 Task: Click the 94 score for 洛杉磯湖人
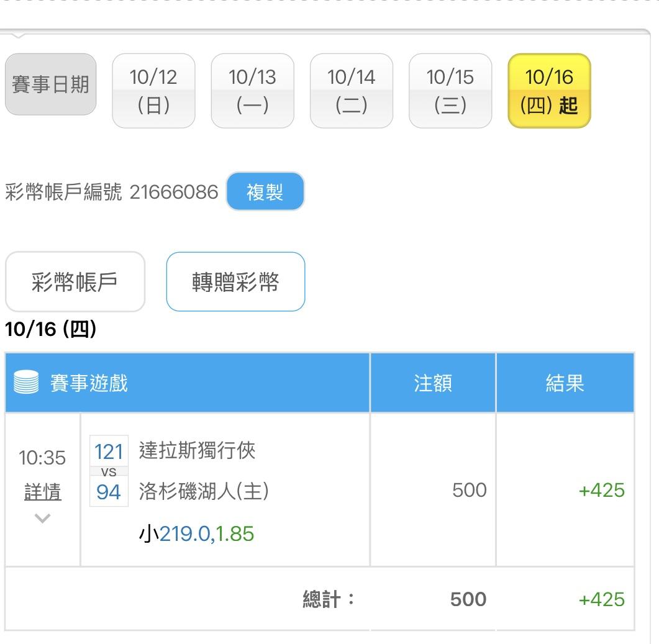(x=109, y=492)
